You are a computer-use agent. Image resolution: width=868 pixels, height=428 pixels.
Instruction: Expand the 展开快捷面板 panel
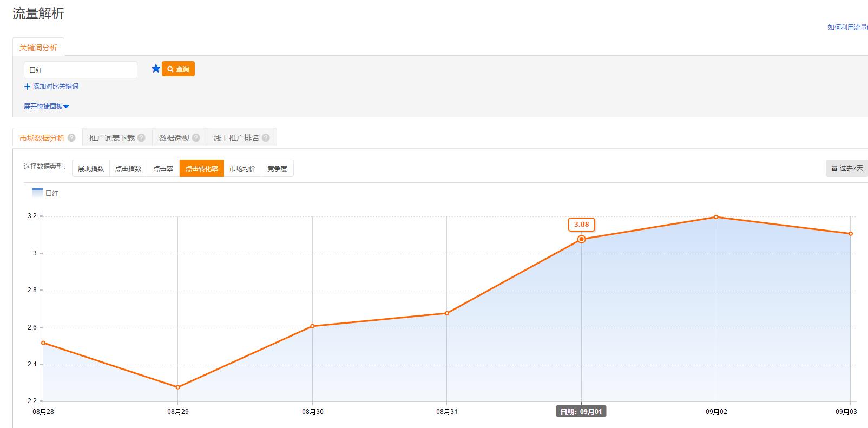click(47, 107)
